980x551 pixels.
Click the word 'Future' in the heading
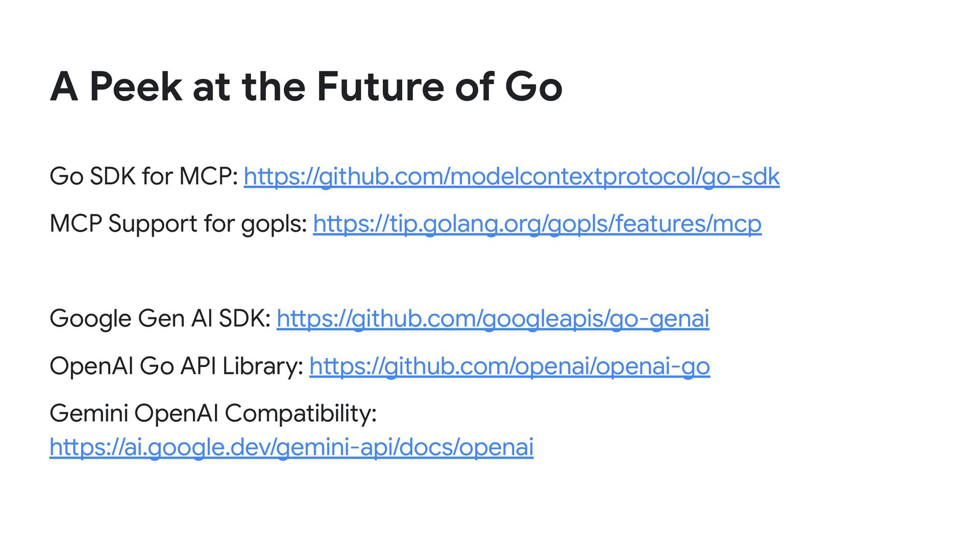tap(380, 87)
